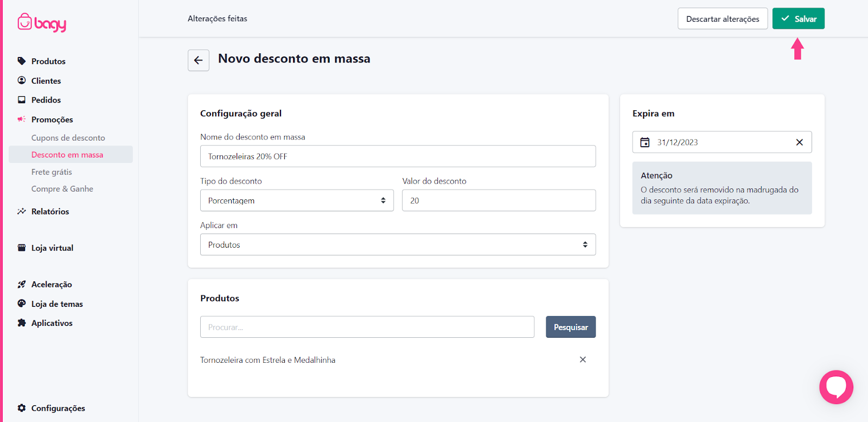The width and height of the screenshot is (868, 422).
Task: Click the Alterações feitas text
Action: pos(218,18)
